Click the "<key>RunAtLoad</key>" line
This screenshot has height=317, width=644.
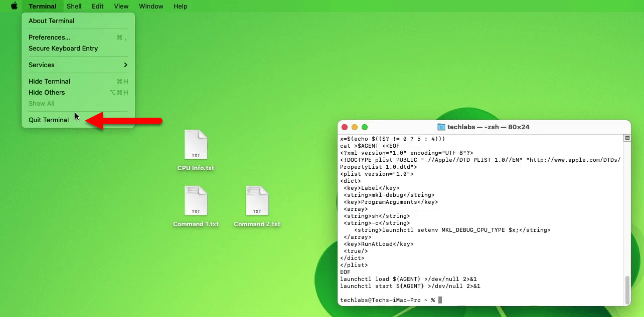(x=379, y=244)
